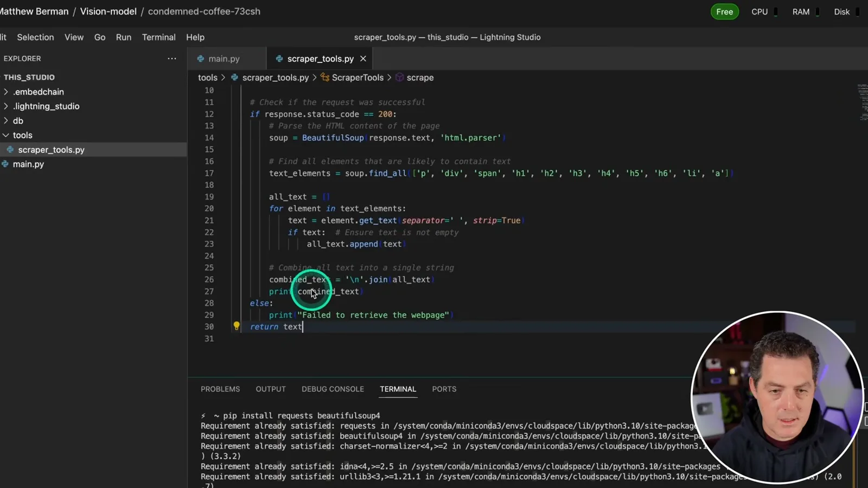Image resolution: width=868 pixels, height=488 pixels.
Task: Click the Disk usage indicator
Action: tap(846, 11)
